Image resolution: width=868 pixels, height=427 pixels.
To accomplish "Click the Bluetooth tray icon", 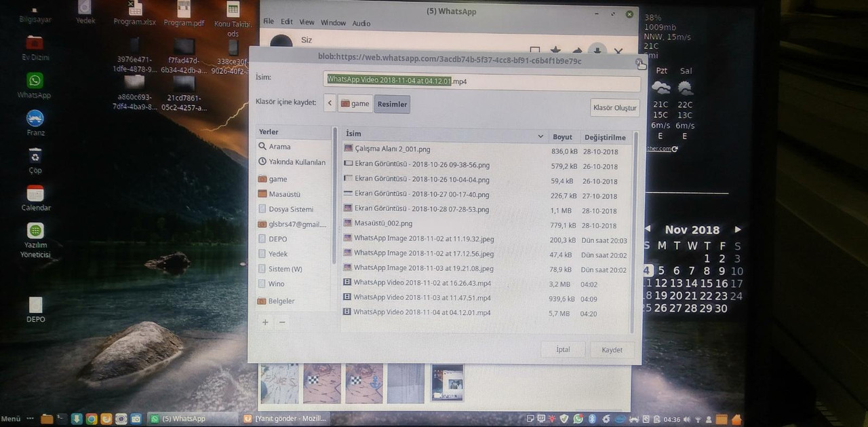I will click(x=591, y=419).
